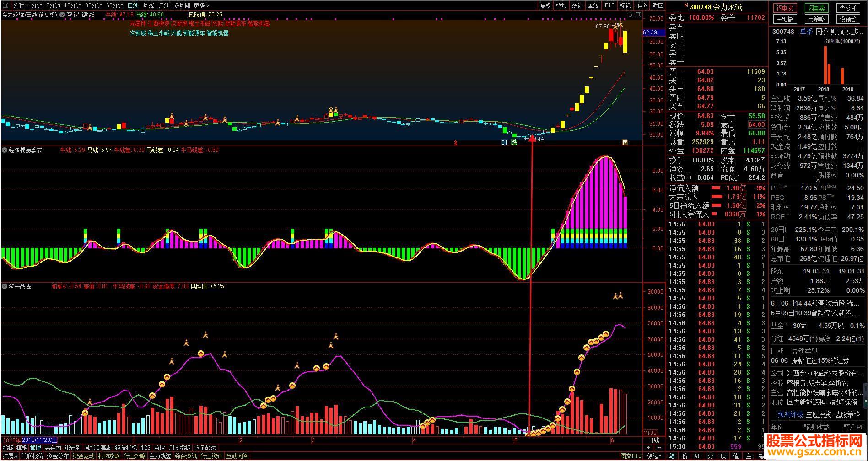The height and width of the screenshot is (461, 868).
Task: Open the 复权 adjustment menu
Action: coord(545,5)
